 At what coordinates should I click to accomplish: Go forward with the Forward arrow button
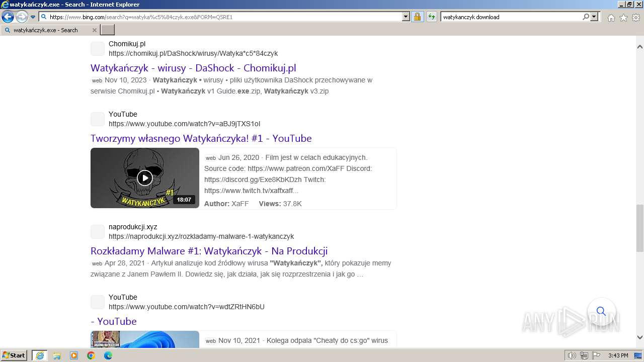(22, 17)
